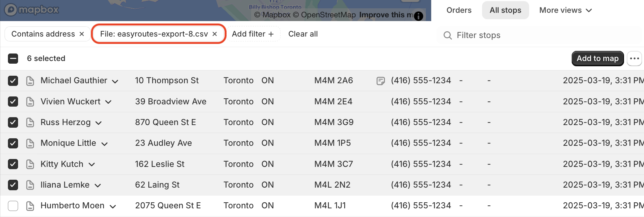The height and width of the screenshot is (217, 644).
Task: Remove the easyroutes-export-8.csv file filter
Action: click(x=215, y=34)
